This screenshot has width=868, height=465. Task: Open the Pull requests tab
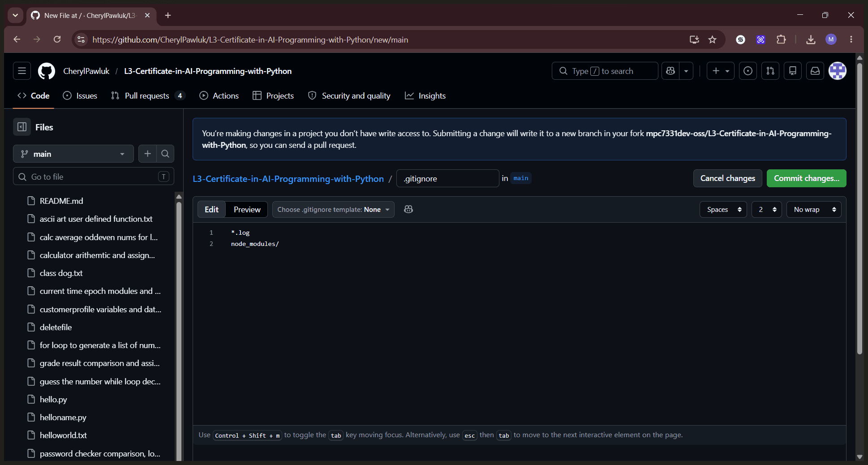click(x=148, y=95)
